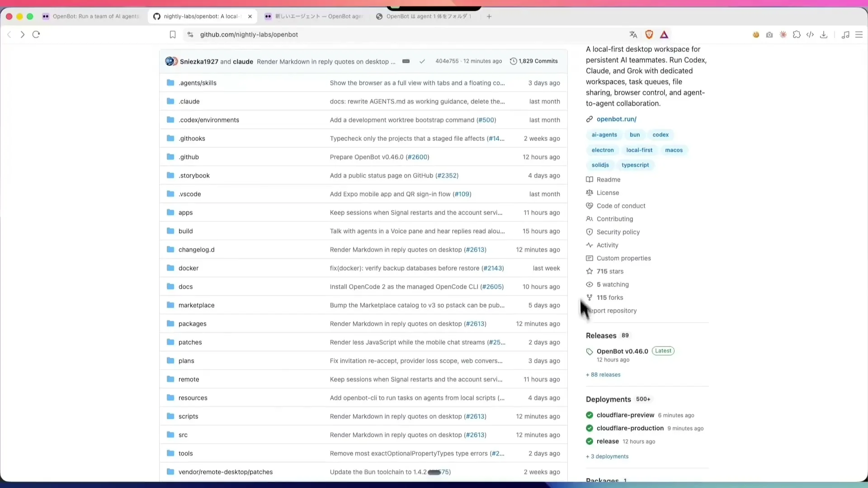Viewport: 868px width, 488px height.
Task: Switch to OpenBot: Run a team tab
Action: tap(90, 16)
